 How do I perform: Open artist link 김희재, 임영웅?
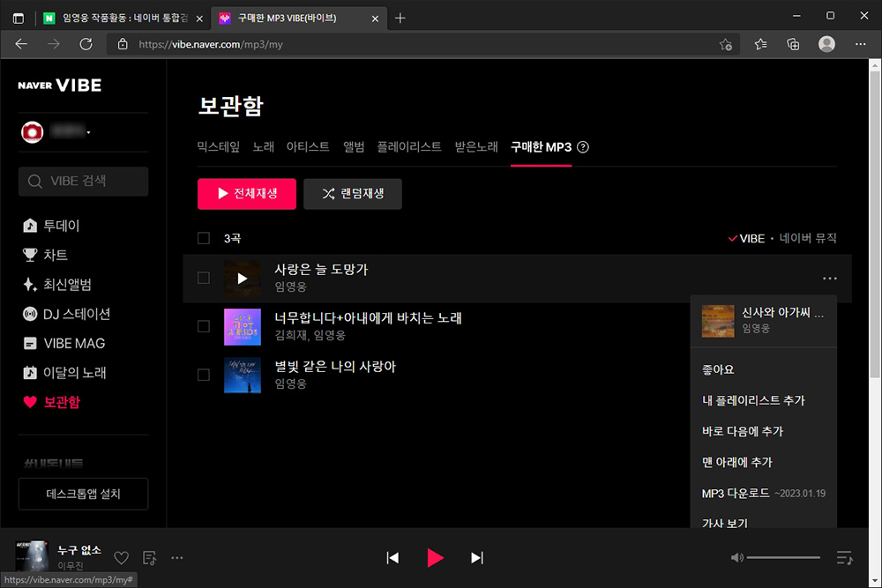(x=310, y=336)
